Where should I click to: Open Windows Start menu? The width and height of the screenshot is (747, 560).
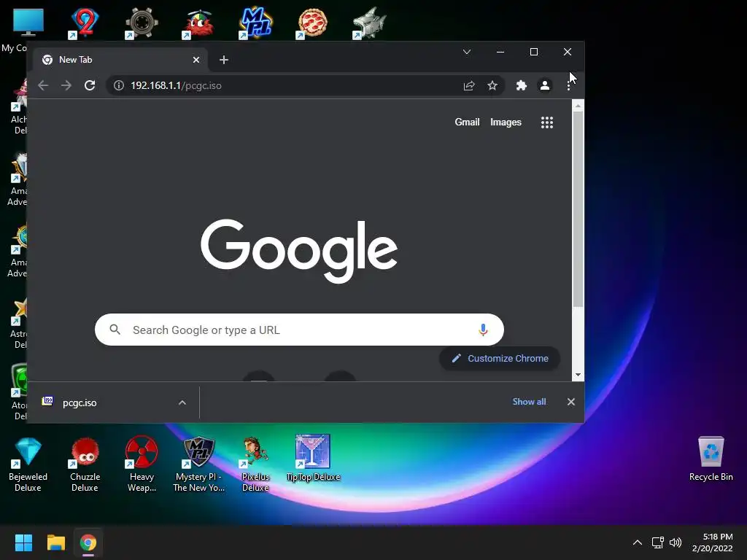[23, 542]
